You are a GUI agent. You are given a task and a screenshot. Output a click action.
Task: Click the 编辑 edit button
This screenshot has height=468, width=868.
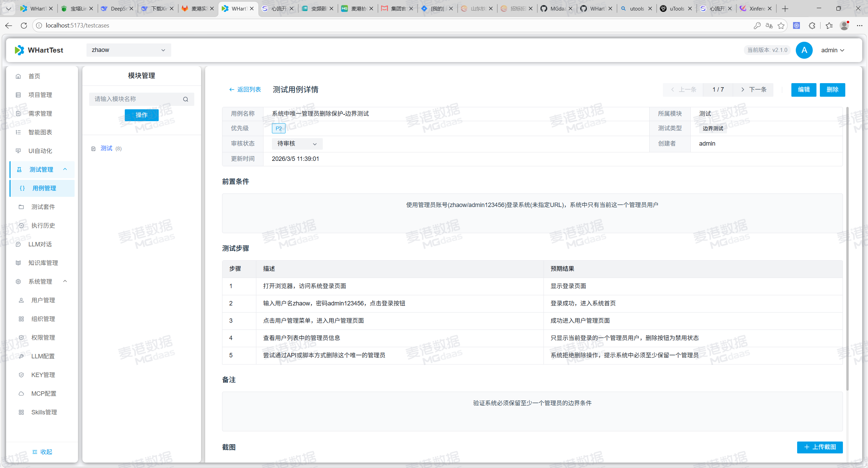[x=804, y=90]
